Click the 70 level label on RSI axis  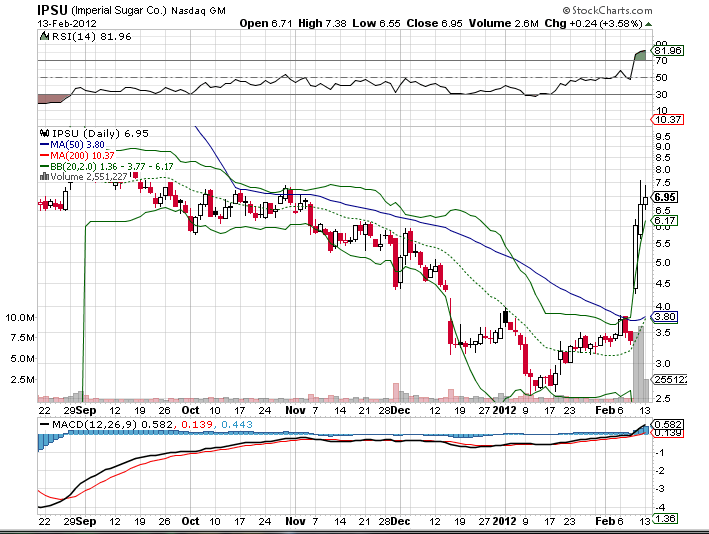click(662, 61)
